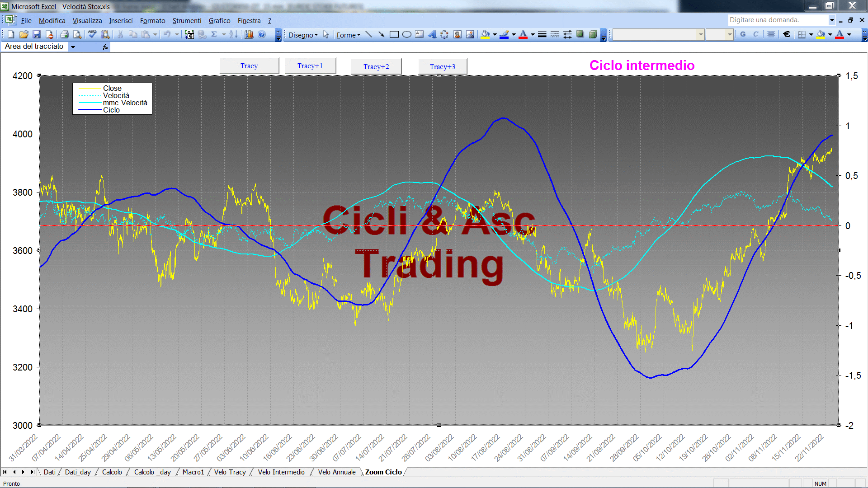Open the Inserisci menu
This screenshot has height=488, width=868.
tap(121, 21)
